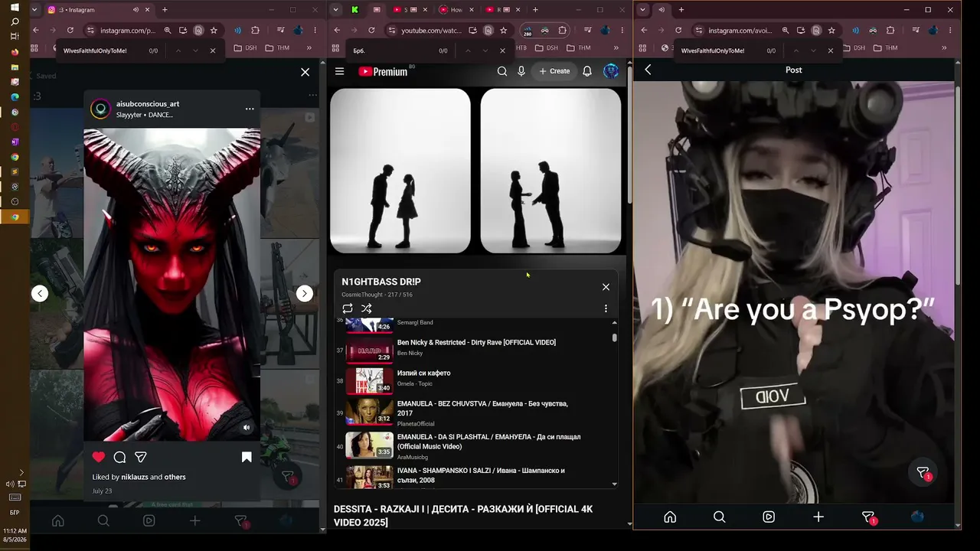
Task: Toggle sound on the aisubconscious_art video
Action: pos(247,428)
